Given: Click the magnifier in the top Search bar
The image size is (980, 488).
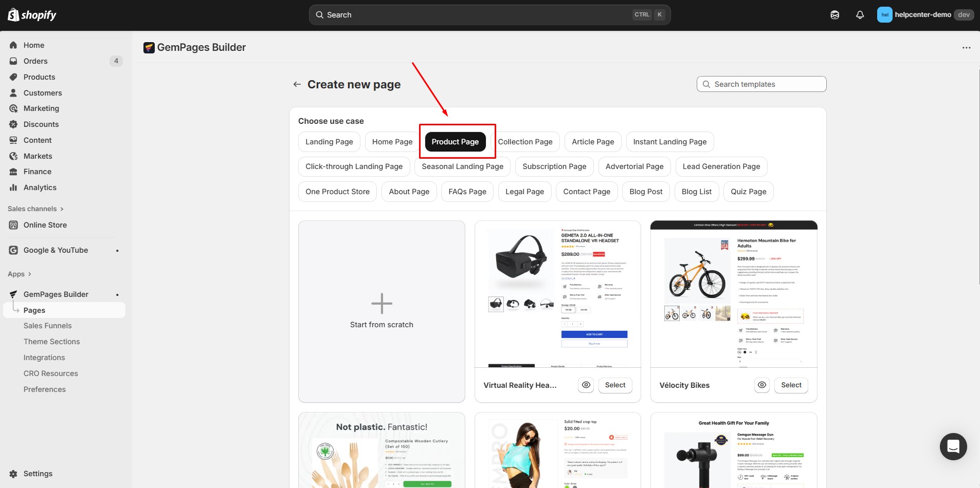Looking at the screenshot, I should (320, 14).
